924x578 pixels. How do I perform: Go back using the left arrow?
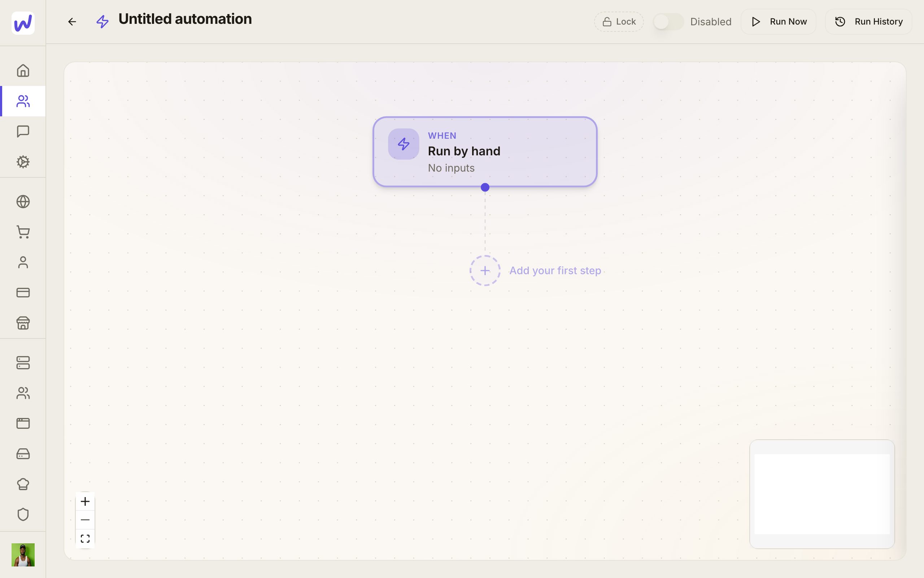(x=72, y=22)
